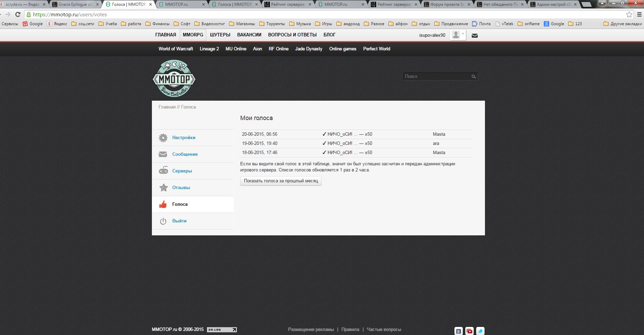Click the MMOTOP logo

tap(174, 79)
